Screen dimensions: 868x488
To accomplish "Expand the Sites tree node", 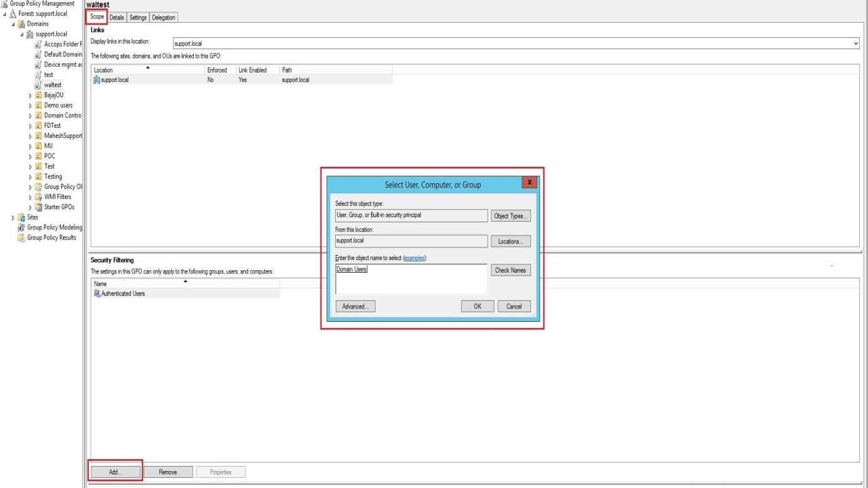I will click(13, 217).
